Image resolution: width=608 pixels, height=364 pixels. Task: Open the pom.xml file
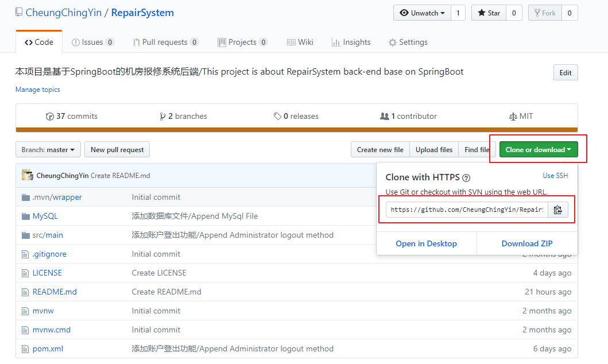[x=48, y=349]
